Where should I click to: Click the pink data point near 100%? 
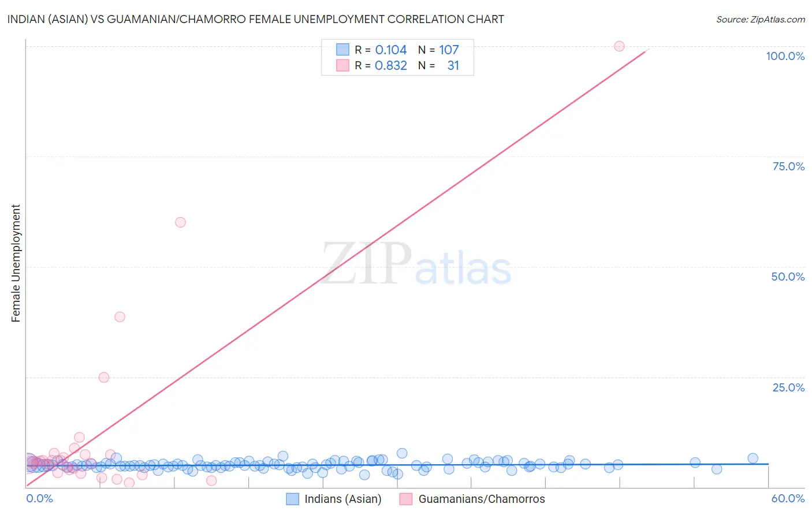pyautogui.click(x=619, y=46)
